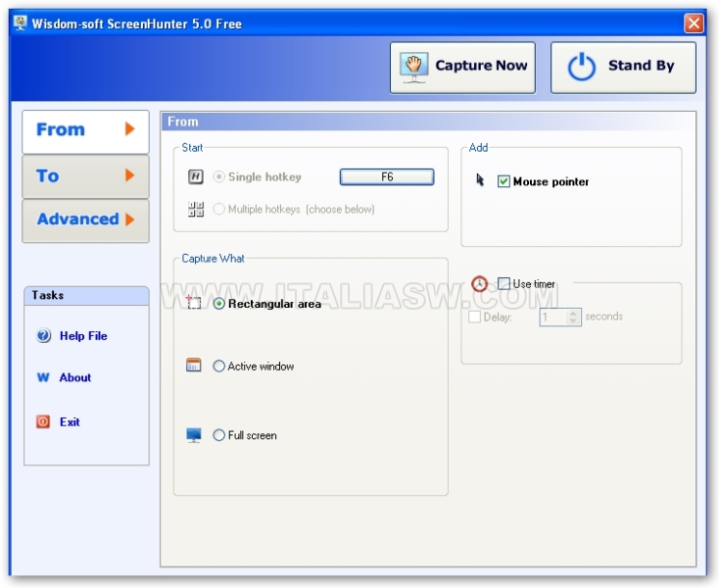
Task: Open the From tab
Action: [x=86, y=131]
